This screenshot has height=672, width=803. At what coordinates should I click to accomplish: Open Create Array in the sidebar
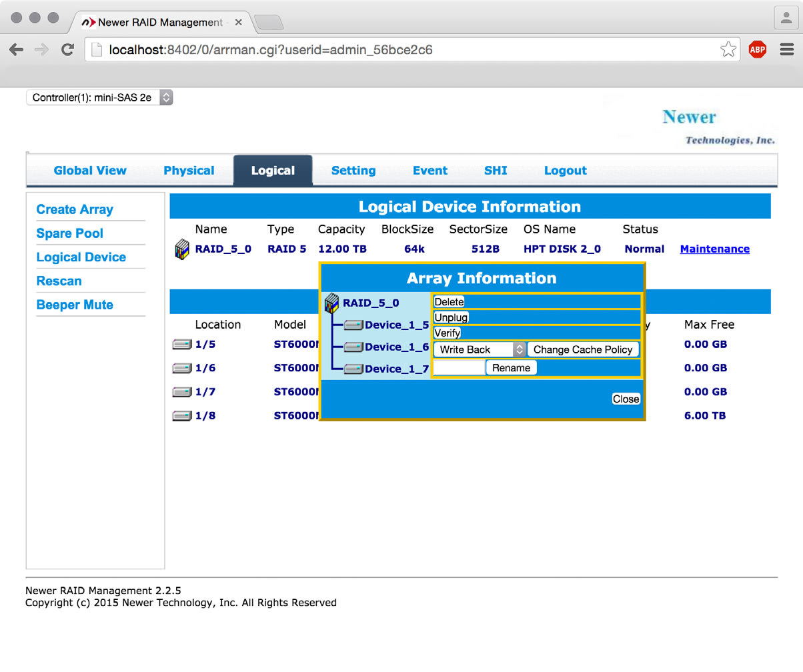(75, 209)
